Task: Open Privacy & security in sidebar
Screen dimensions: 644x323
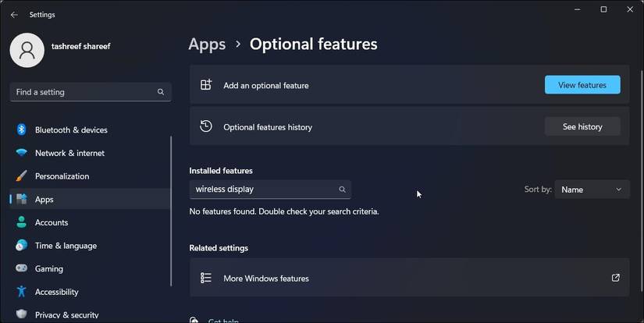Action: click(x=67, y=315)
